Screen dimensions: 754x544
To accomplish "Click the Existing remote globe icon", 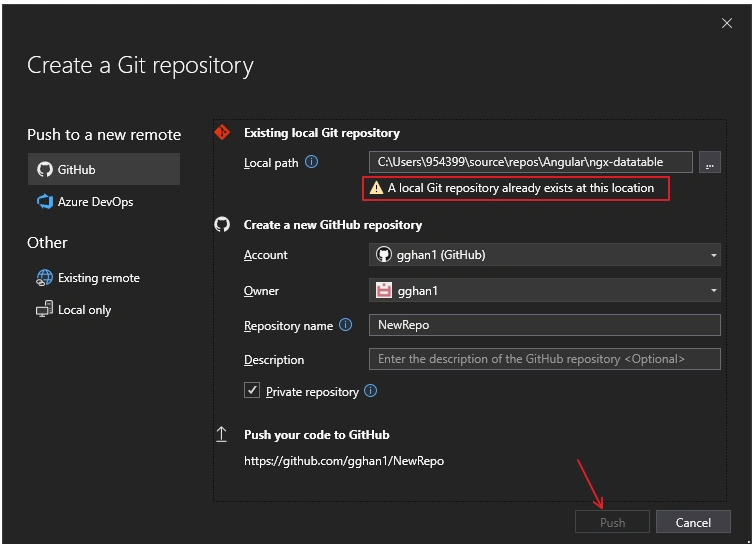I will (x=45, y=278).
